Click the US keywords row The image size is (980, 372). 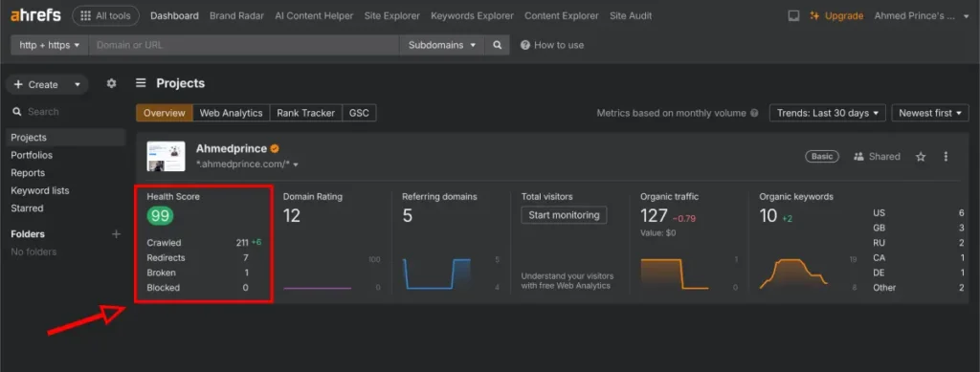[x=918, y=213]
